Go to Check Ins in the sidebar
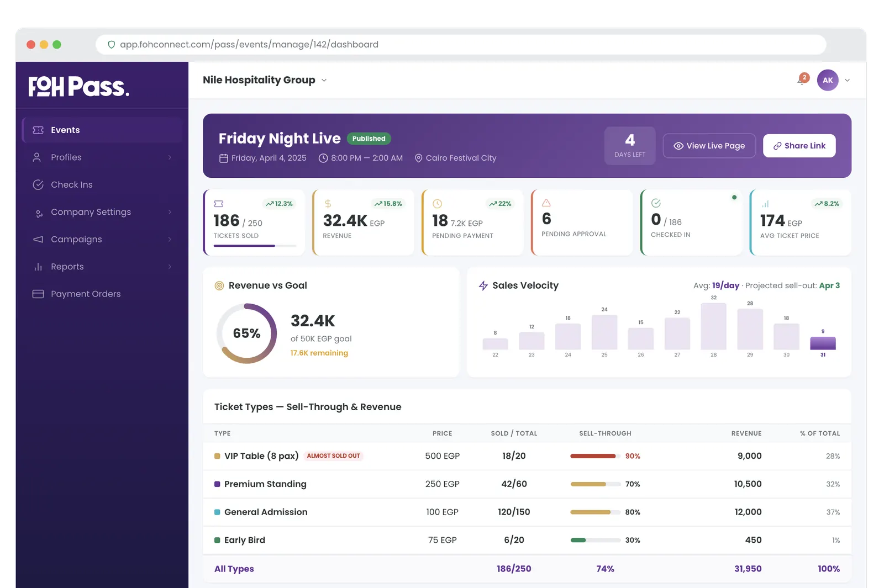Image resolution: width=884 pixels, height=588 pixels. coord(102,185)
